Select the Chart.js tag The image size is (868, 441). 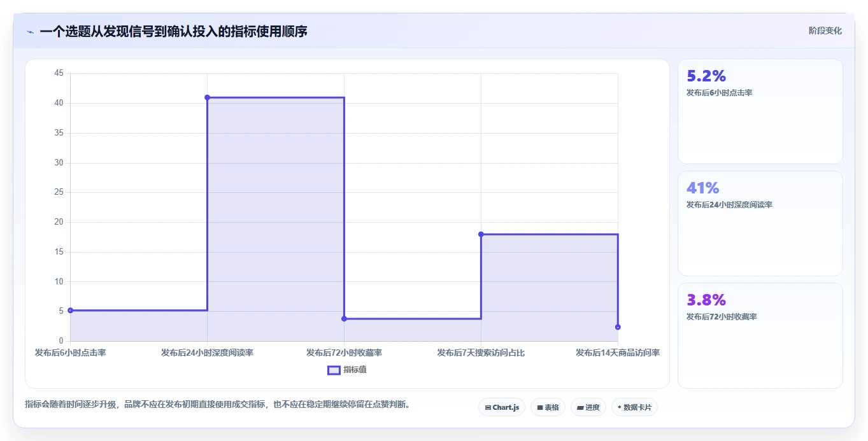click(x=502, y=407)
